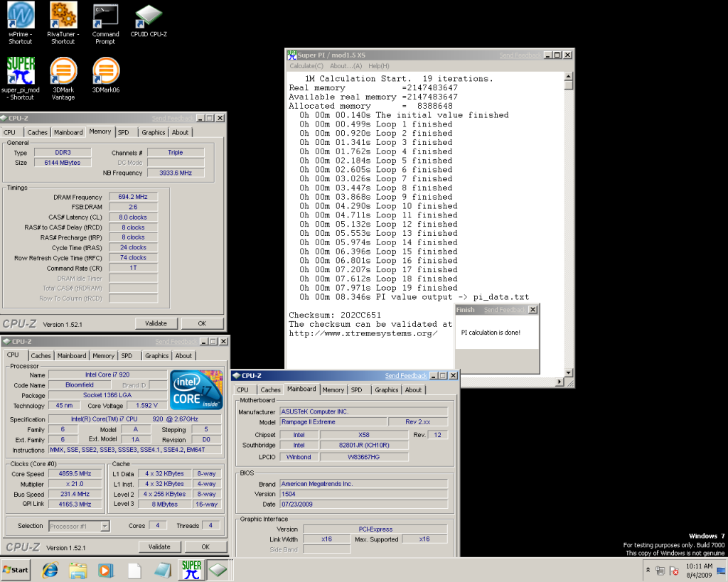
Task: Click OK in the CPU-Z Memory window
Action: point(202,323)
